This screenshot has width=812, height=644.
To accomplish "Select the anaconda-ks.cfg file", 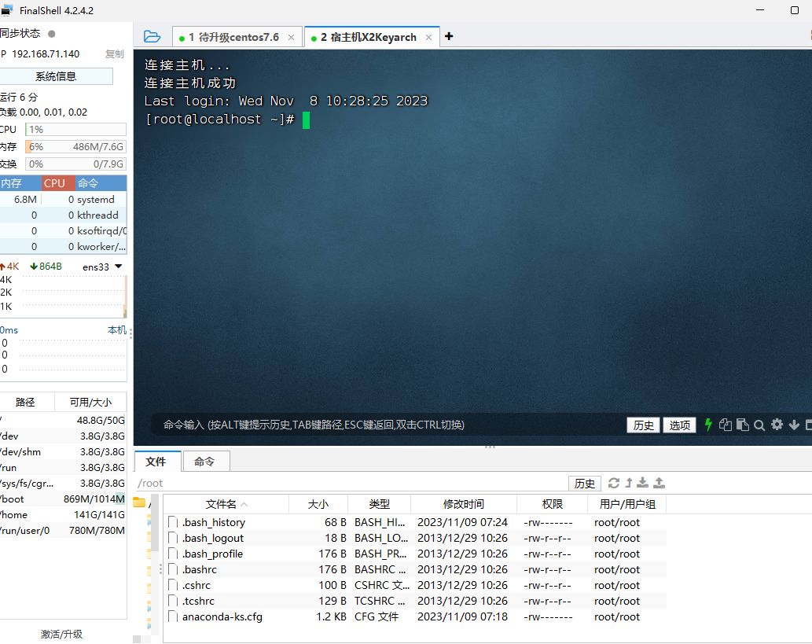I will click(x=222, y=616).
